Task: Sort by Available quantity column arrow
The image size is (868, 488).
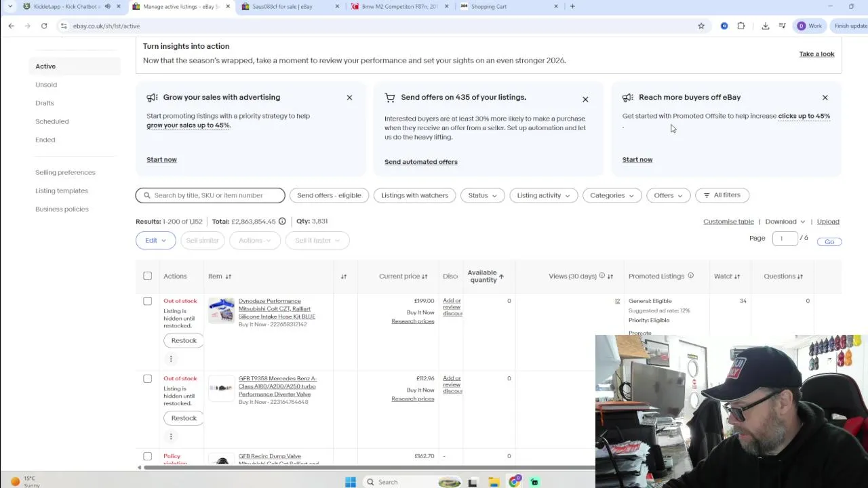Action: [501, 277]
